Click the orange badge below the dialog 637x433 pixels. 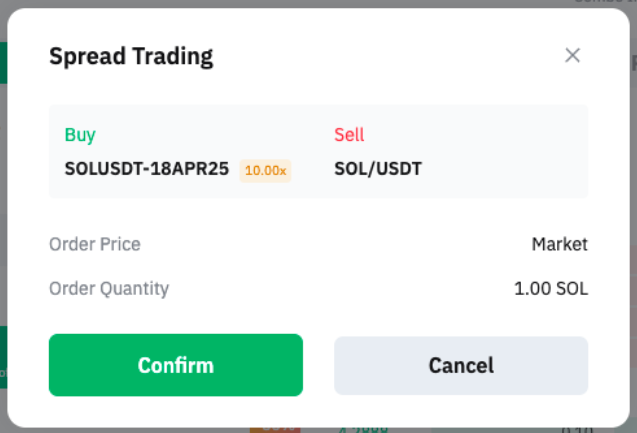[x=274, y=428]
